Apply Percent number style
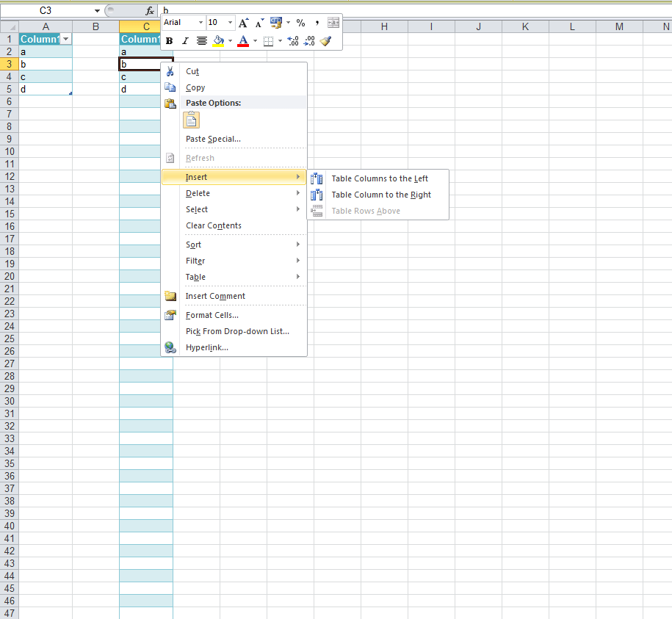 [300, 23]
